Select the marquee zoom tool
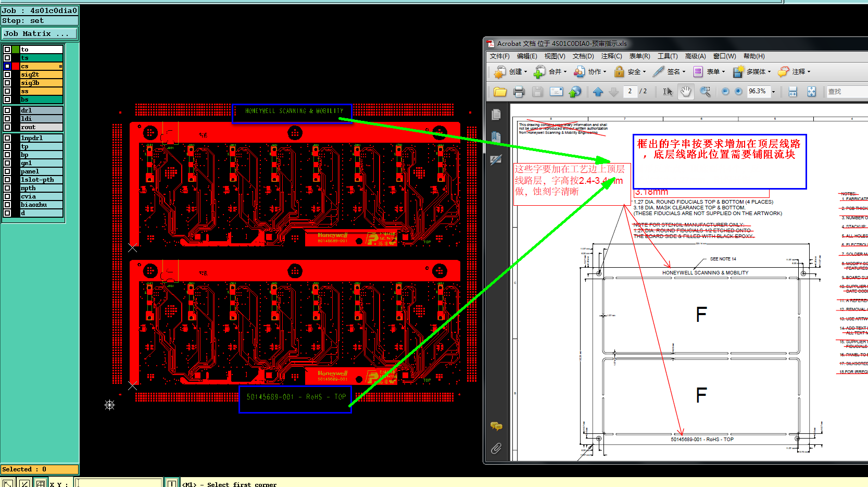 tap(705, 92)
